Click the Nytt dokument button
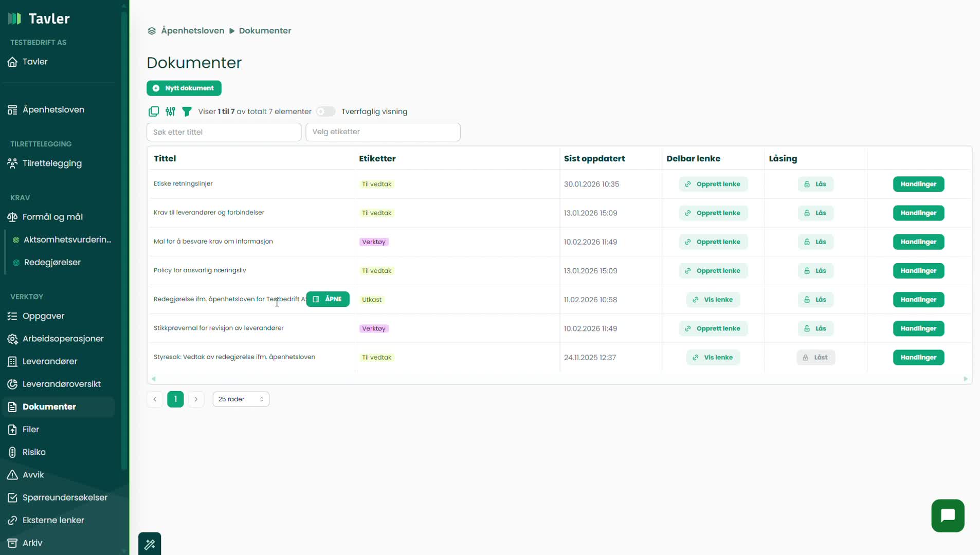980x555 pixels. coord(184,88)
